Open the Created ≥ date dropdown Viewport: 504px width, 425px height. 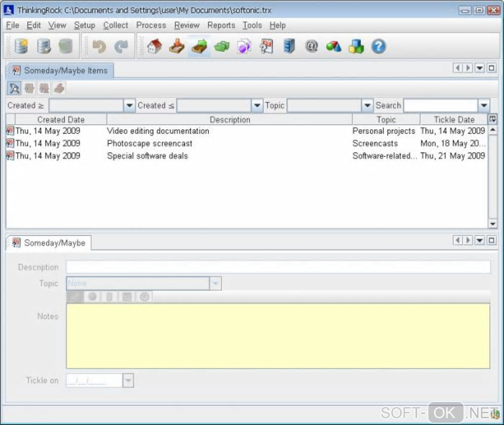coord(129,105)
